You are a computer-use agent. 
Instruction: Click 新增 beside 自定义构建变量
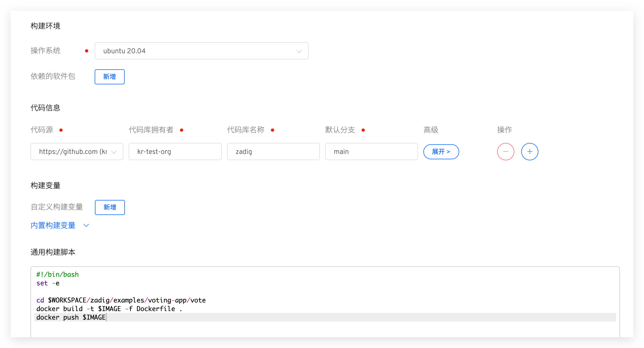[x=110, y=207]
